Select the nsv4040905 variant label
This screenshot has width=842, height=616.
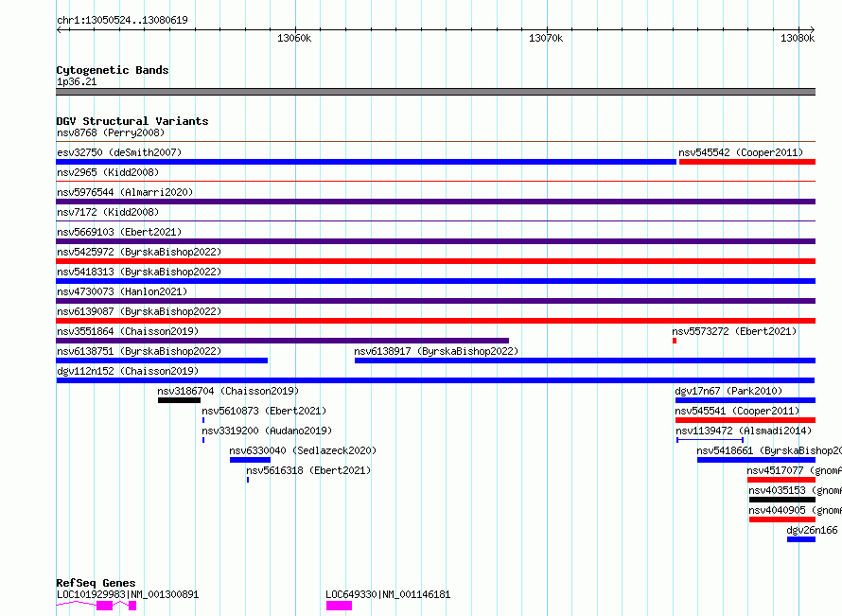pyautogui.click(x=796, y=510)
